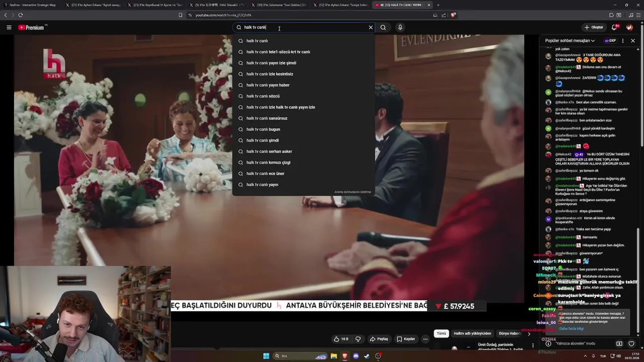Click the Oluştur create button
This screenshot has width=644, height=362.
(593, 27)
